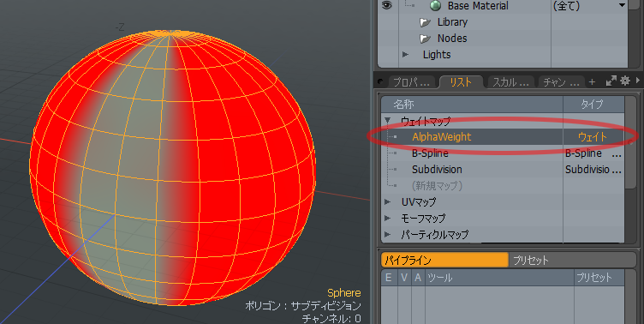Viewport: 644px width, 324px height.
Task: Open the Library folder icon
Action: 425,22
